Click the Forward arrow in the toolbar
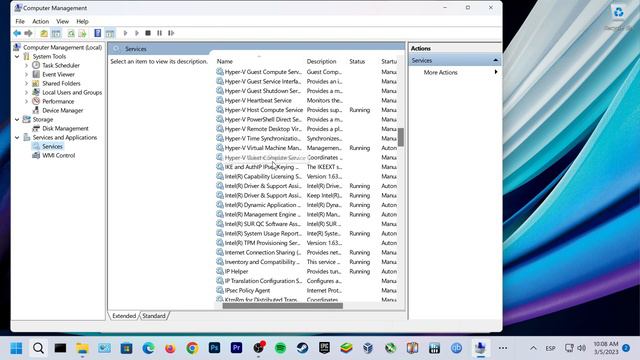 pos(28,33)
